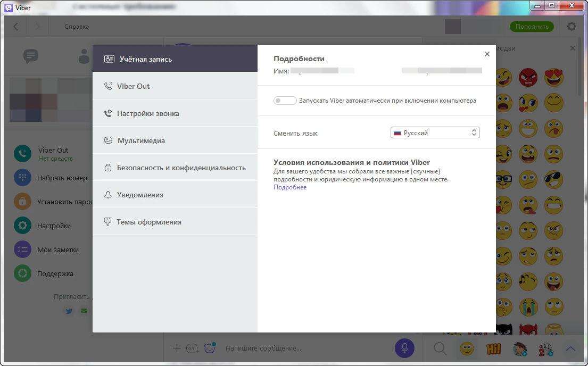This screenshot has width=588, height=366.
Task: Go forward with the right arrow in header
Action: point(37,26)
